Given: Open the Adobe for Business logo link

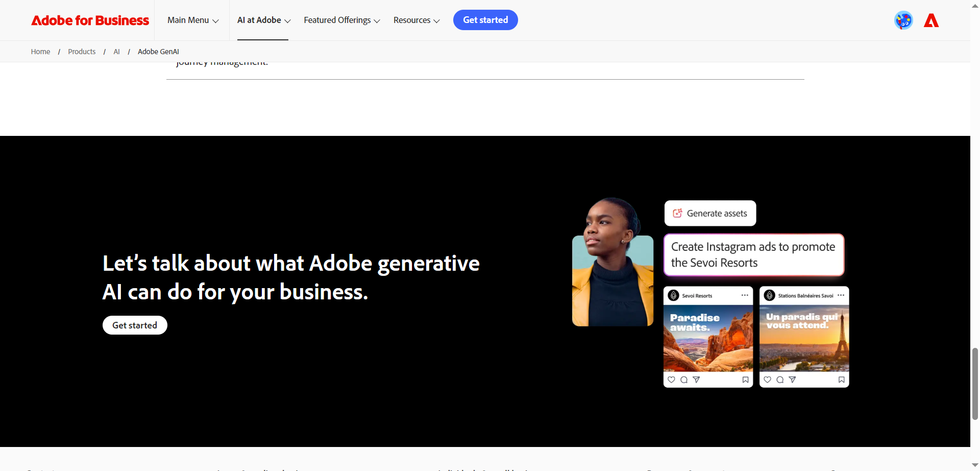Looking at the screenshot, I should (90, 20).
